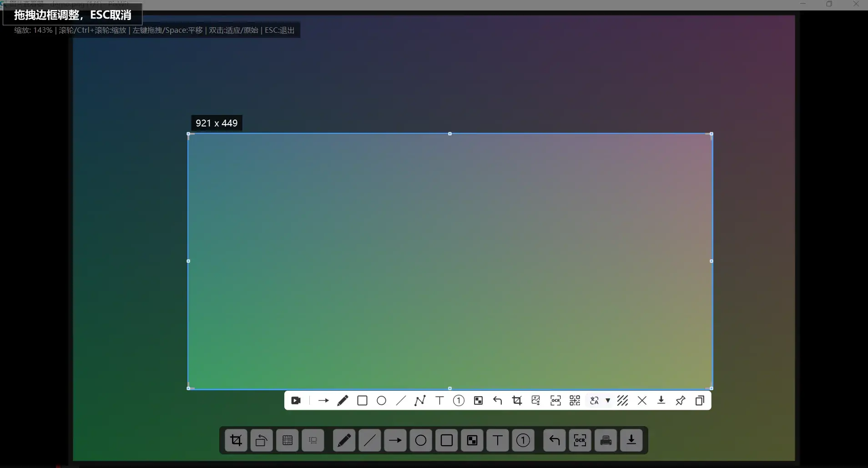Click the dimension-marker button in the dark viewer toolbar
Image resolution: width=868 pixels, height=468 pixels.
click(313, 440)
